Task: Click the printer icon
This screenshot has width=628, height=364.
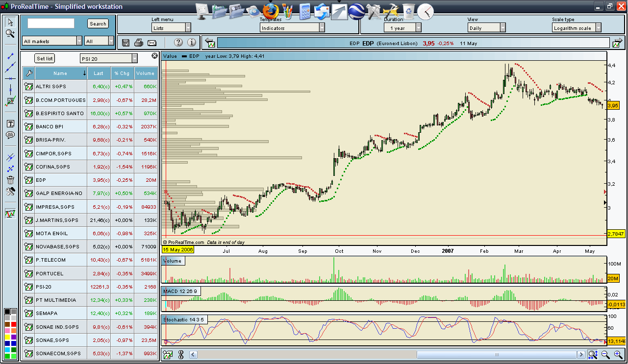Action: pyautogui.click(x=139, y=43)
